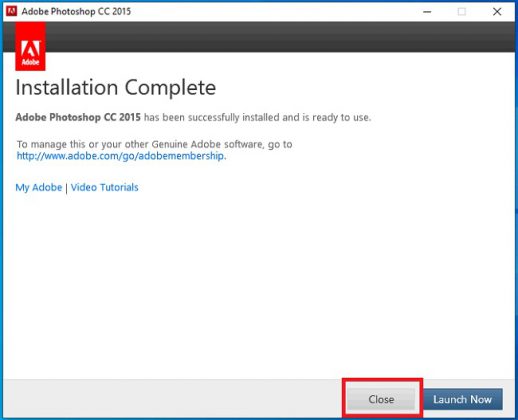This screenshot has height=420, width=518.
Task: Click the grayed-out maximize window icon
Action: [462, 12]
